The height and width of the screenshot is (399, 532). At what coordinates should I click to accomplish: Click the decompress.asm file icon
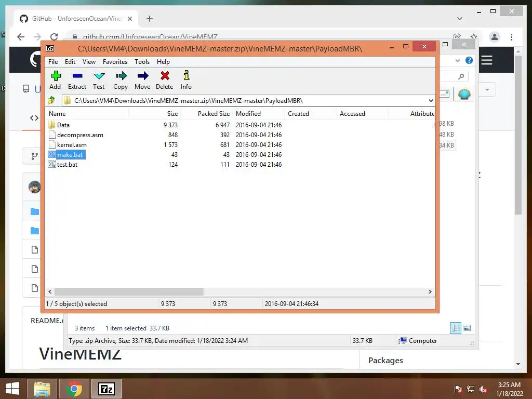point(51,135)
